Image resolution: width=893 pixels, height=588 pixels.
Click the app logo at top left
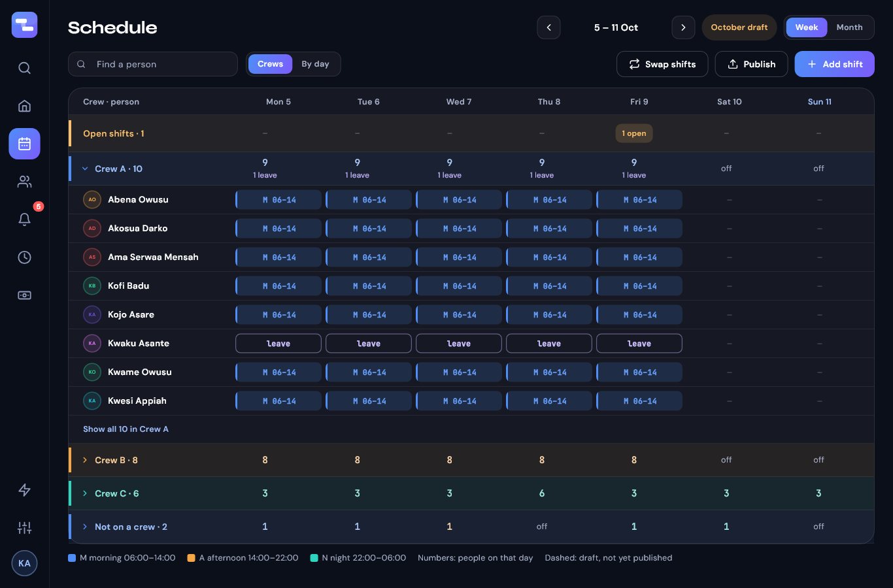click(x=24, y=25)
